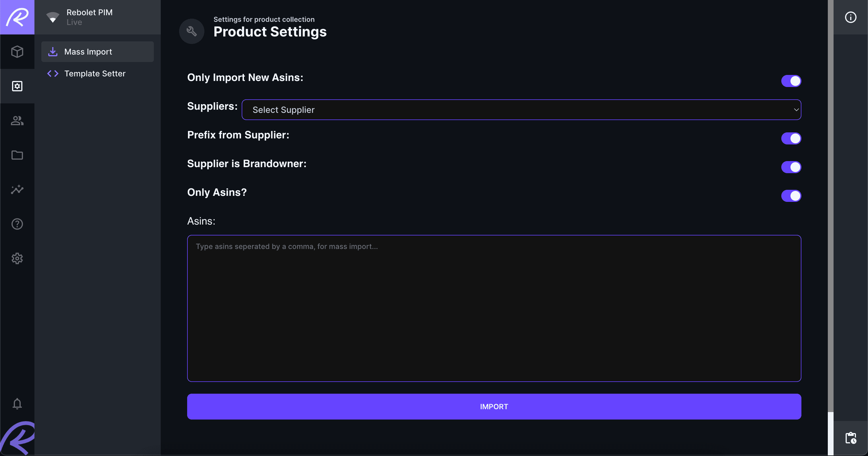Open the help question mark icon
Screen dimensions: 868x456
17,224
